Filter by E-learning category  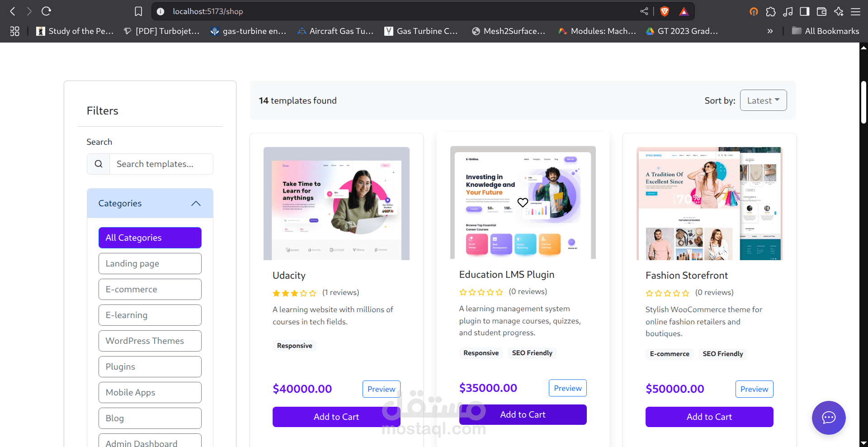pyautogui.click(x=150, y=315)
